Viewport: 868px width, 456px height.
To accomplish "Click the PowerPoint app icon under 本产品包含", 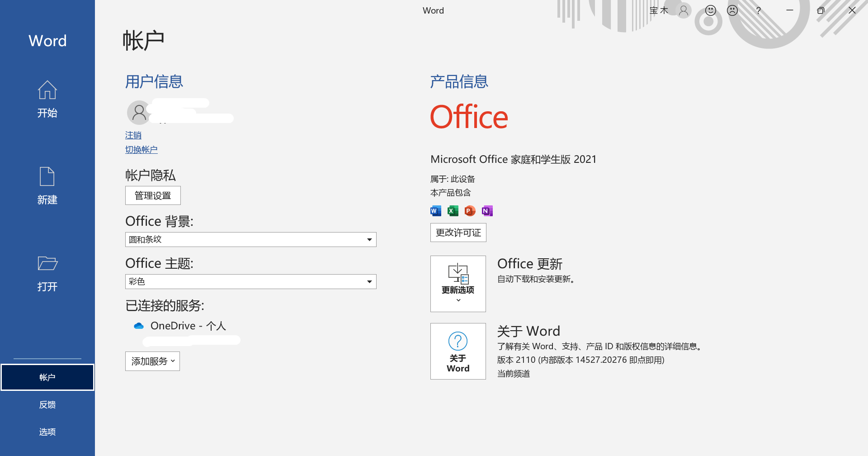I will [x=470, y=211].
